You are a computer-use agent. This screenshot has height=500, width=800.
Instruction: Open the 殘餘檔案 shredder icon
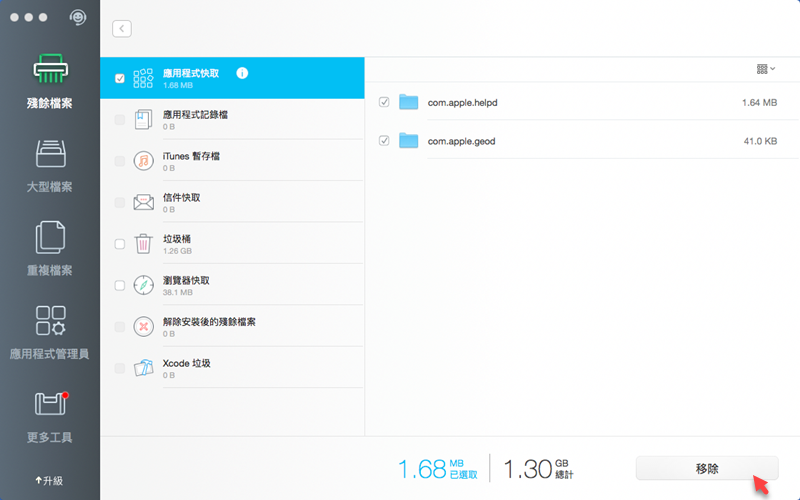pos(49,70)
